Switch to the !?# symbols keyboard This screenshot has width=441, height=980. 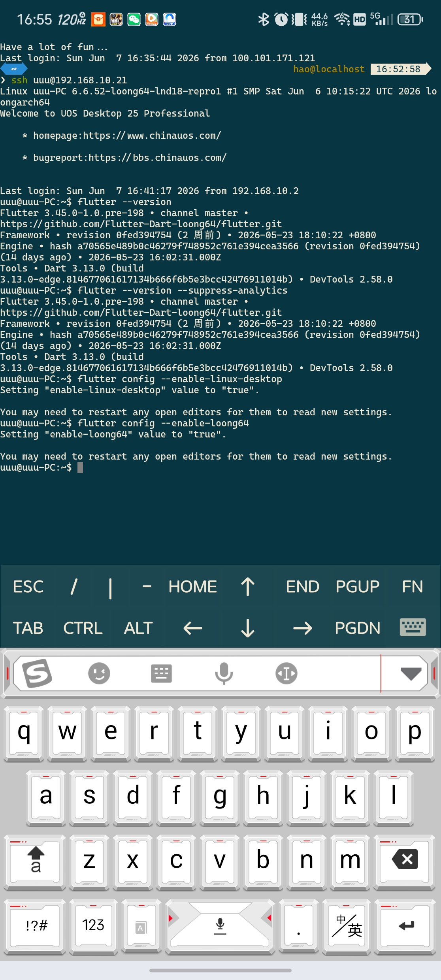coord(35,927)
